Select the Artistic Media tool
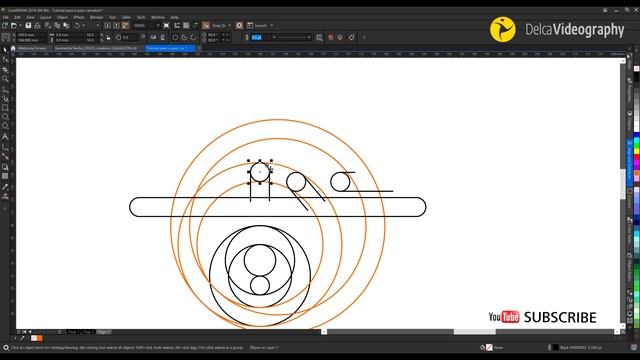640x360 pixels. (x=5, y=98)
